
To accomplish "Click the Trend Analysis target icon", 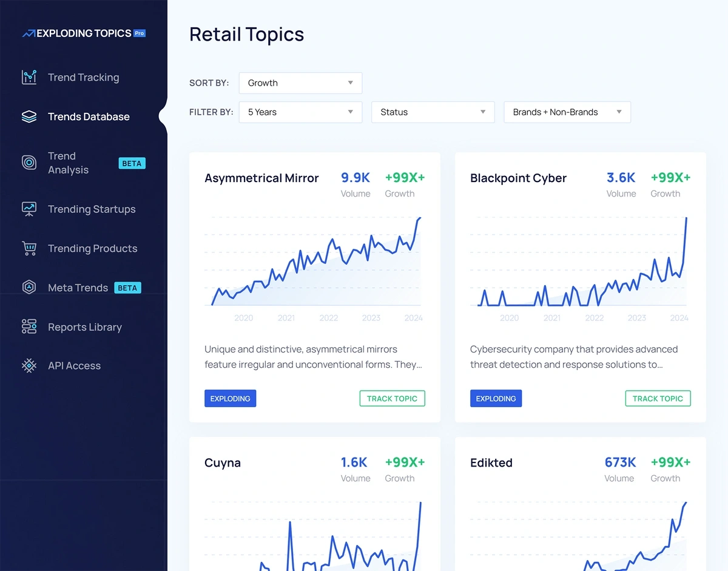I will [x=29, y=163].
